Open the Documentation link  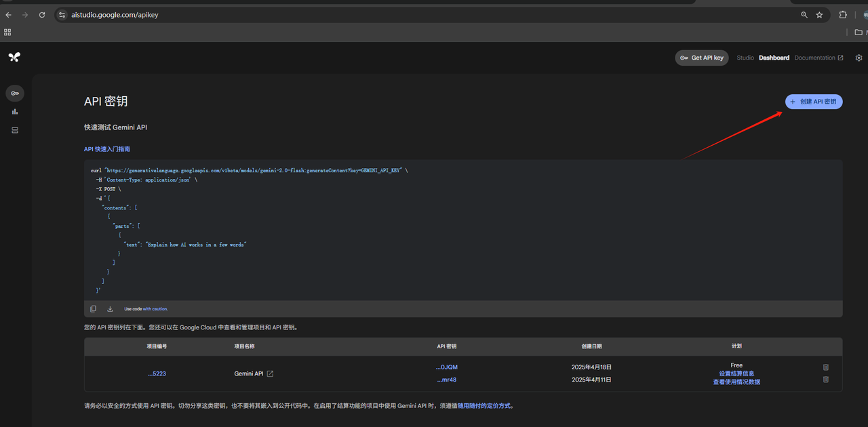coord(818,58)
